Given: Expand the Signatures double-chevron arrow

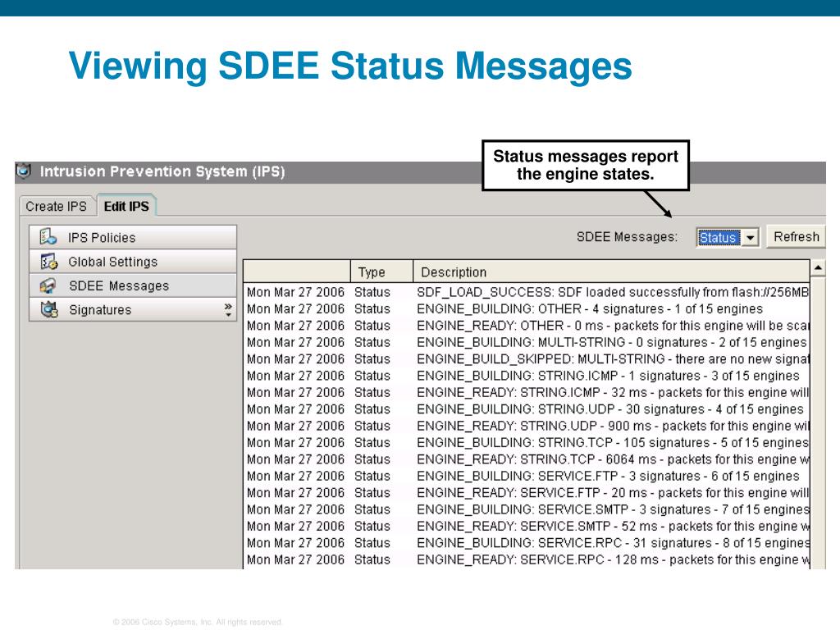Looking at the screenshot, I should point(228,309).
